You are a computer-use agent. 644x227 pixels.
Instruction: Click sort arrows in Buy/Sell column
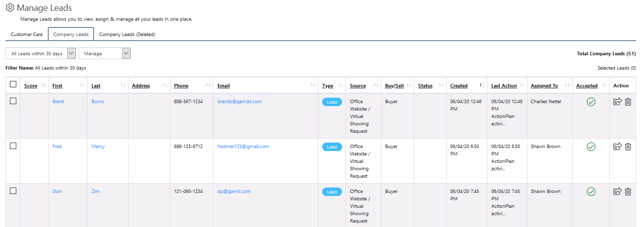[x=409, y=86]
